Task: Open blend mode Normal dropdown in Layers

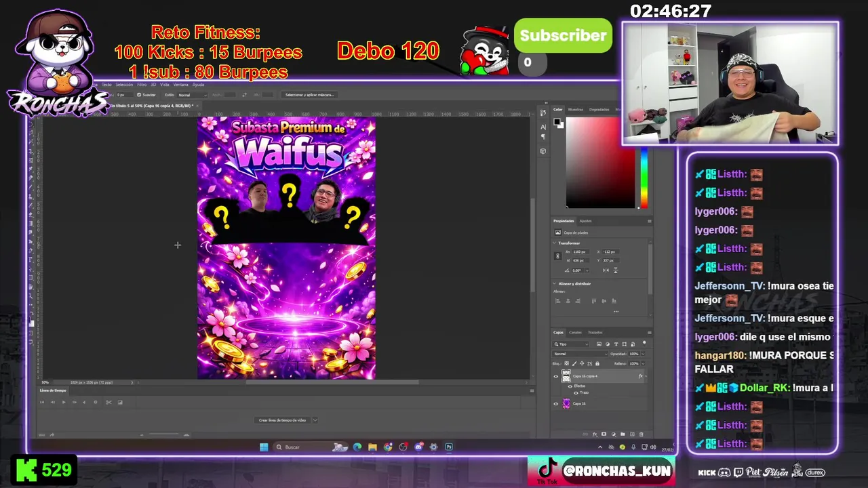Action: point(580,354)
